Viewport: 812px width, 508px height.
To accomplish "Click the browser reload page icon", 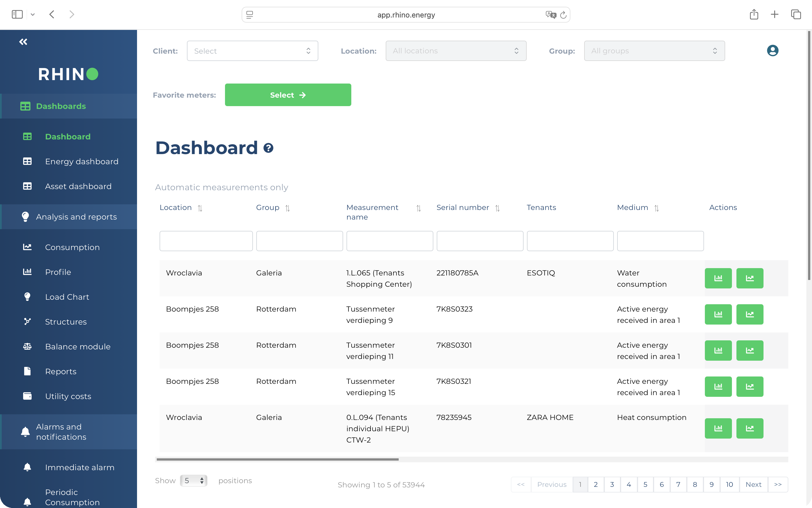I will coord(563,15).
